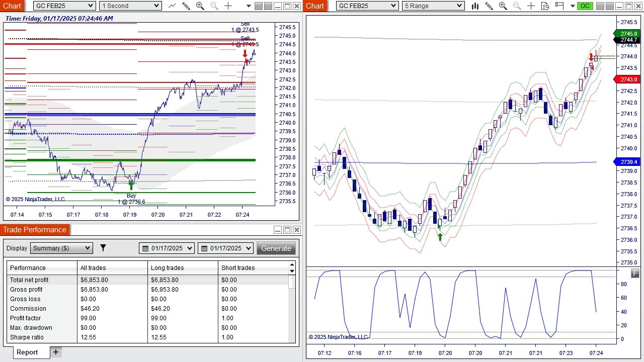Select the Gross profit row label
Screen dimensions: 644x362
(26, 290)
